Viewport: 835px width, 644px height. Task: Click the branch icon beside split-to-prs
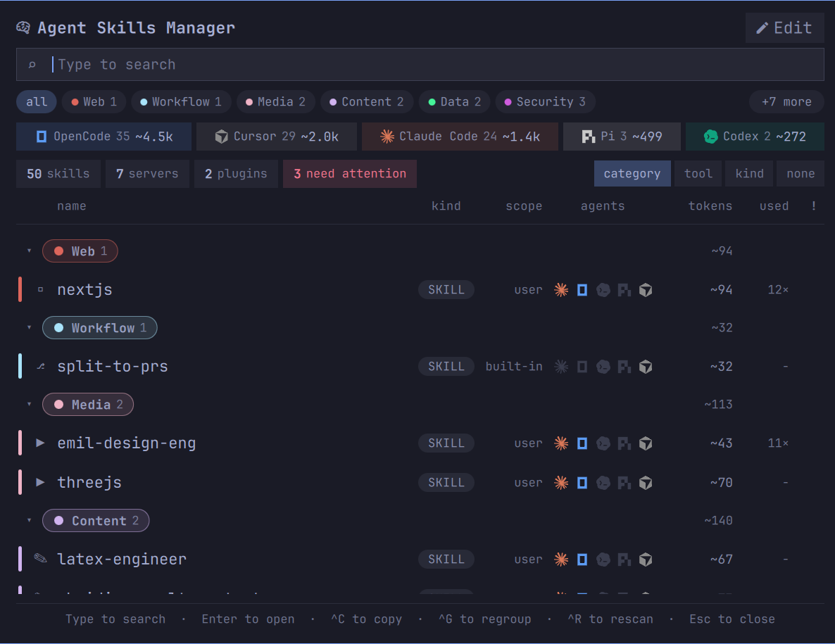point(40,366)
